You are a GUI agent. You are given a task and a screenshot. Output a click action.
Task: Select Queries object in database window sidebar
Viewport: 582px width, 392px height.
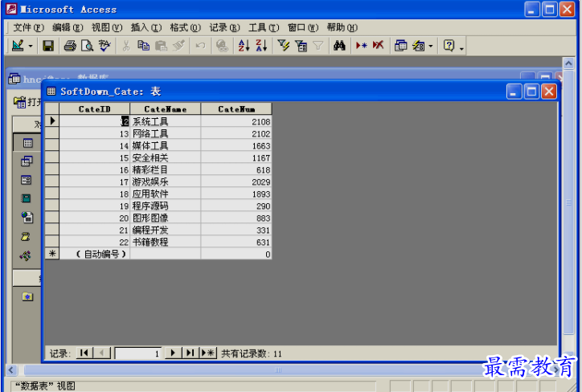tap(27, 161)
